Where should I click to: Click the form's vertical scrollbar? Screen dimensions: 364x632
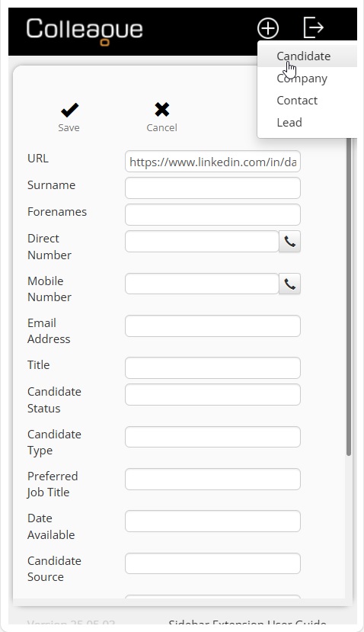click(x=349, y=297)
